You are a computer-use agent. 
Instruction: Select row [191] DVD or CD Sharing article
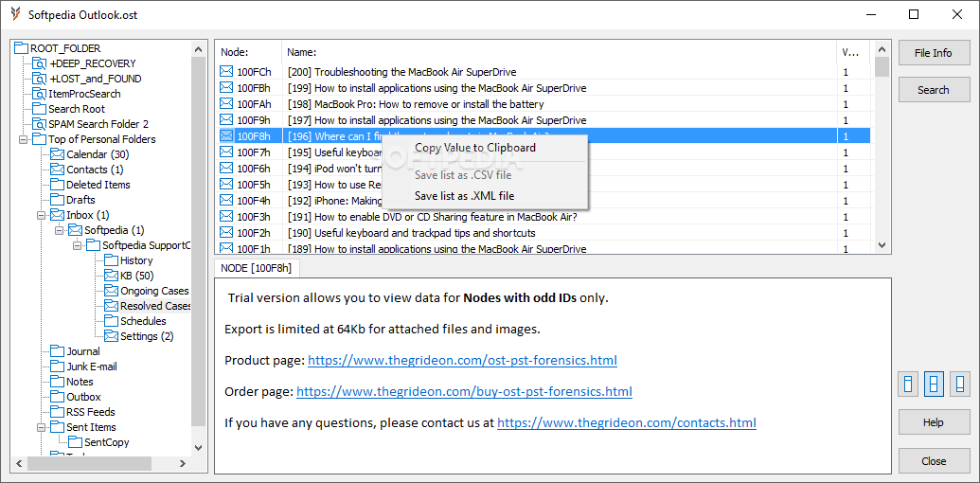(x=543, y=217)
